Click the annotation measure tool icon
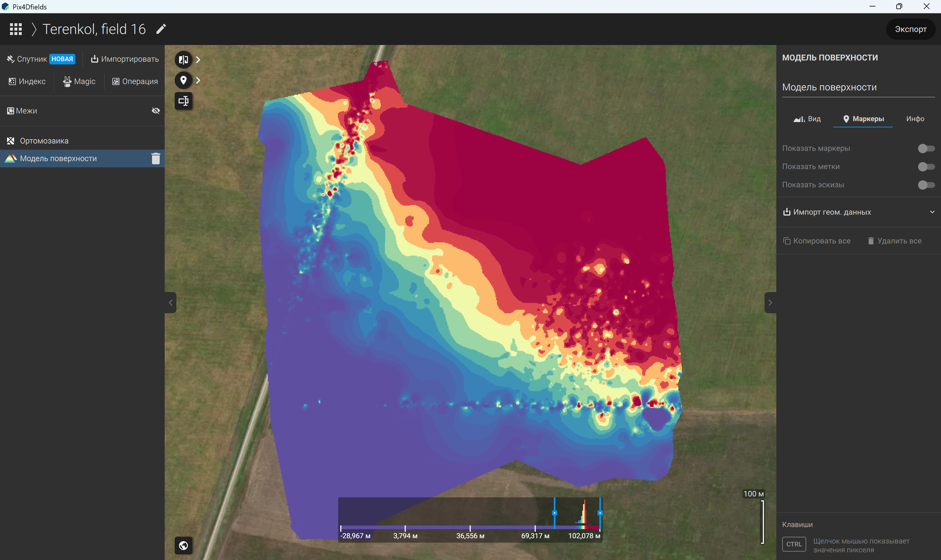This screenshot has height=560, width=941. [x=183, y=101]
